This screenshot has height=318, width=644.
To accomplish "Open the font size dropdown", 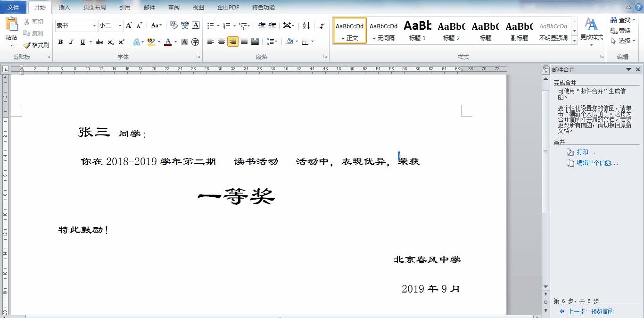I will click(120, 25).
